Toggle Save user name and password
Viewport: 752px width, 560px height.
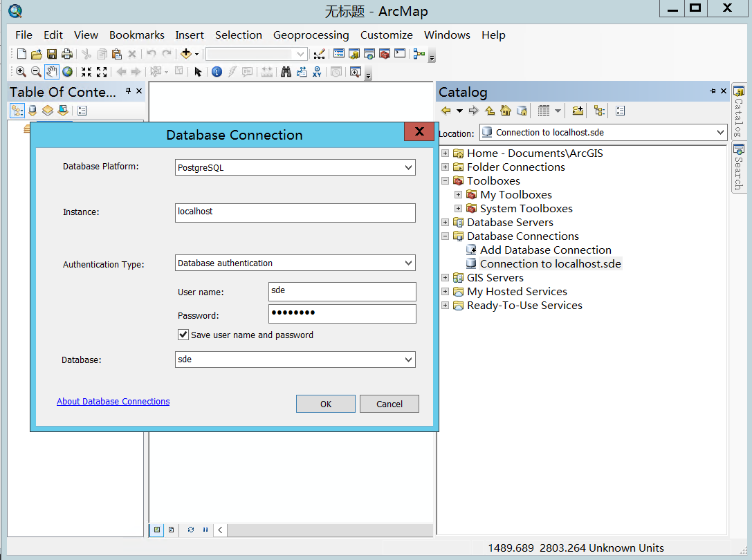(183, 335)
